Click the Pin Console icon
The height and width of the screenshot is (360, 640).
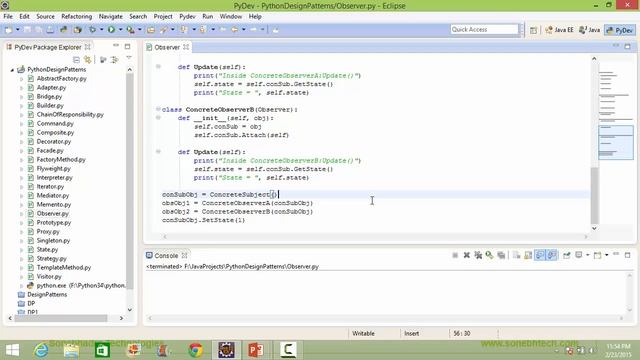coord(567,256)
